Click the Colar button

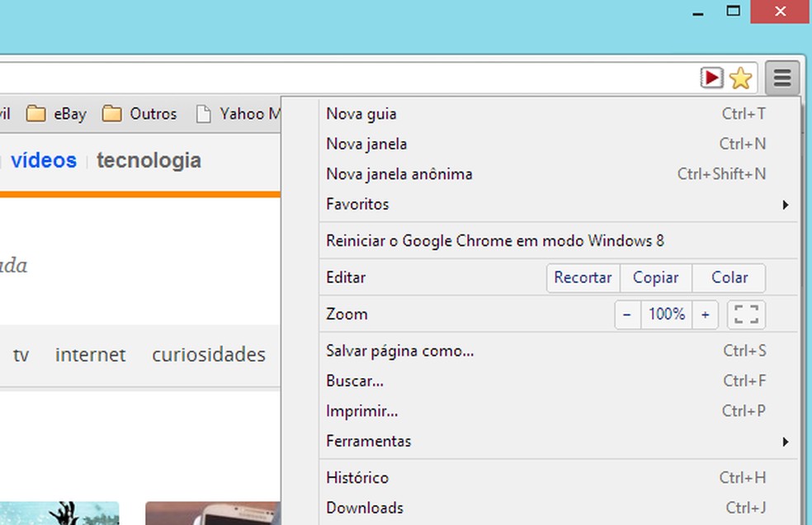(x=729, y=278)
